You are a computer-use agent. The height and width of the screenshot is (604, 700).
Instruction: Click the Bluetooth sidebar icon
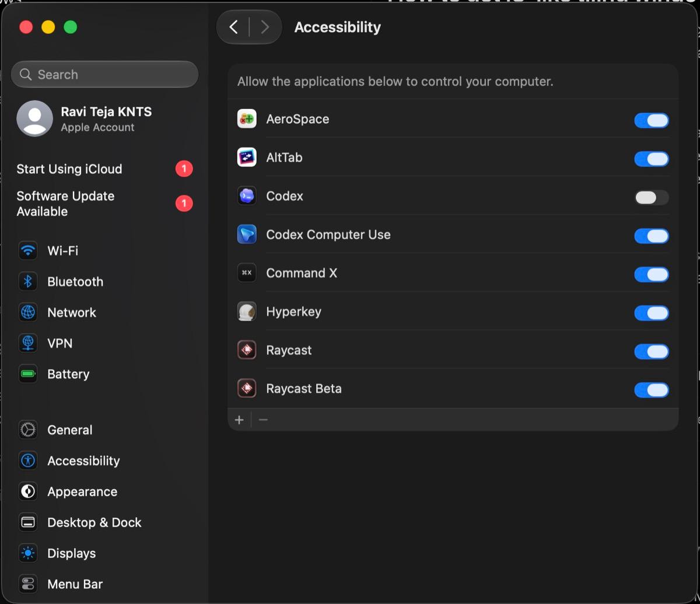[28, 282]
